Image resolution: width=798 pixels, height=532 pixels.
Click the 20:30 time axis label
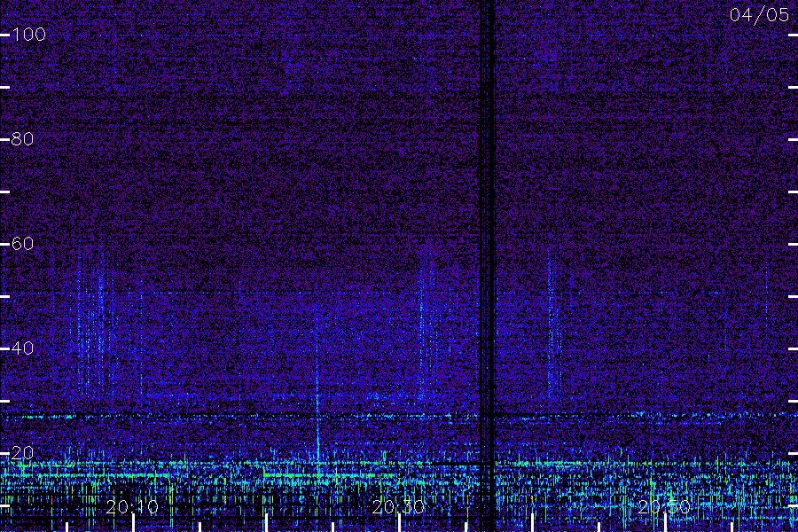pyautogui.click(x=398, y=507)
